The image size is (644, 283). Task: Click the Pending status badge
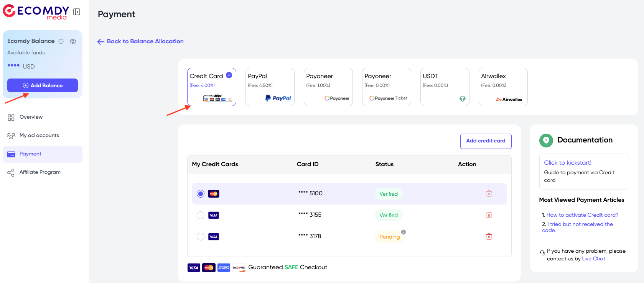[389, 237]
